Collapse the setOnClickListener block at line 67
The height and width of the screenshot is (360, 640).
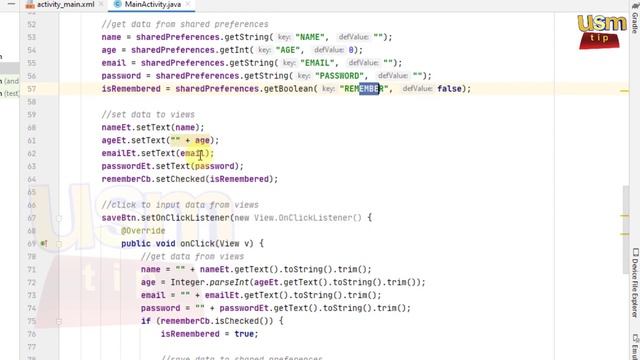point(59,218)
